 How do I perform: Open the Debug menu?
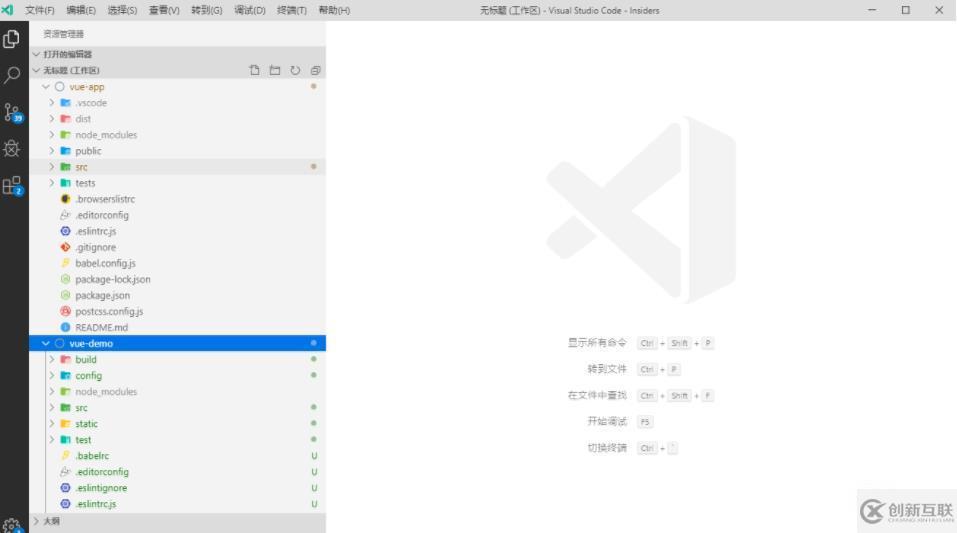(x=250, y=10)
